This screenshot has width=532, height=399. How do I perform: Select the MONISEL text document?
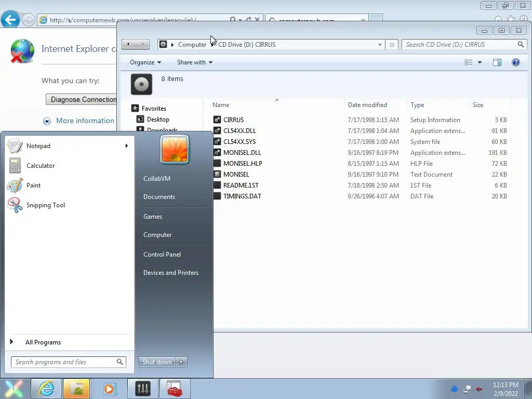(x=236, y=175)
